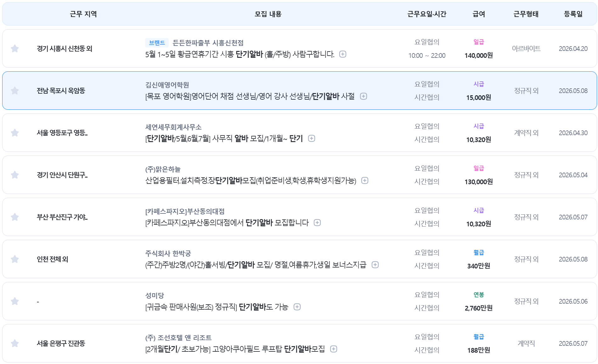Screen dimensions: 598x364
Task: Click the 140,000원 daily pay value
Action: click(479, 55)
